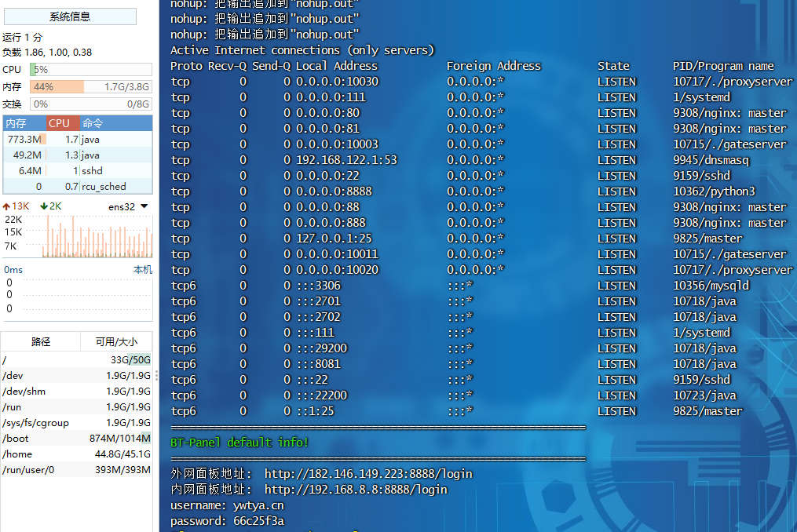The height and width of the screenshot is (532, 797).
Task: Click the external panel URL 182.146.149.223:8888/login
Action: pyautogui.click(x=368, y=474)
